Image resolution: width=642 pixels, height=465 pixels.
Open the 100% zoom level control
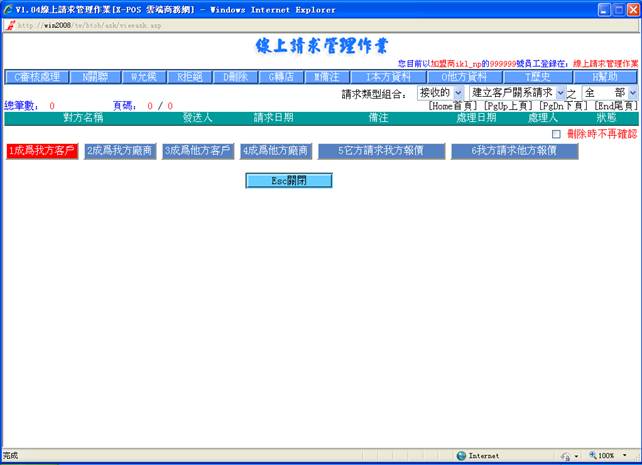tap(606, 455)
